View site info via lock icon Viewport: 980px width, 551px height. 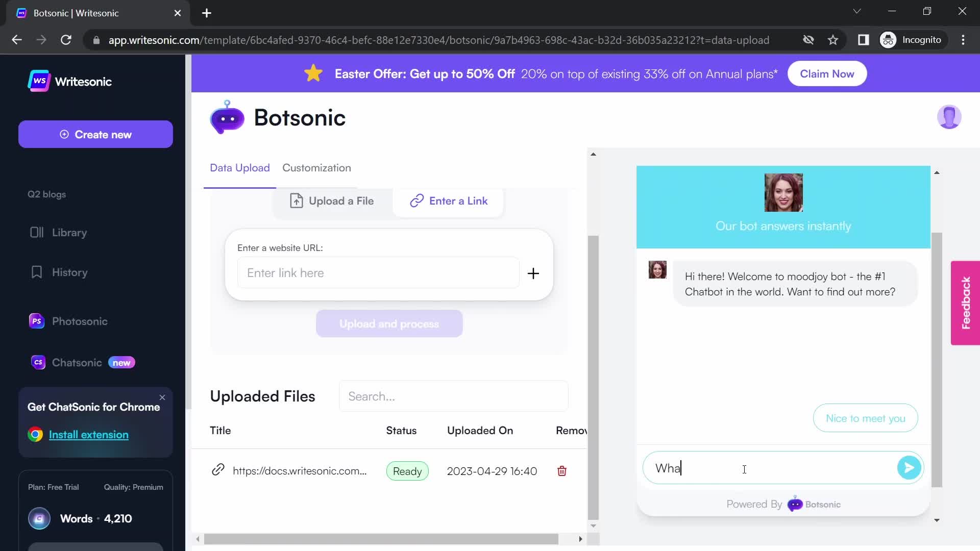pyautogui.click(x=96, y=40)
